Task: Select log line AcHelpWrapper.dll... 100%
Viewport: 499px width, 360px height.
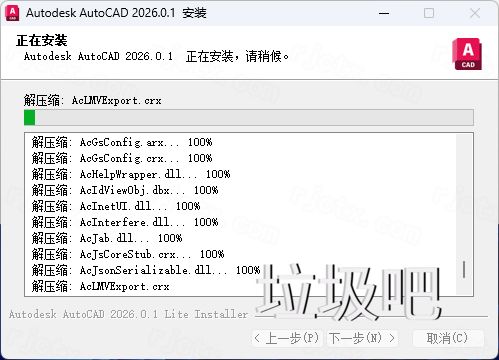Action: [x=131, y=174]
